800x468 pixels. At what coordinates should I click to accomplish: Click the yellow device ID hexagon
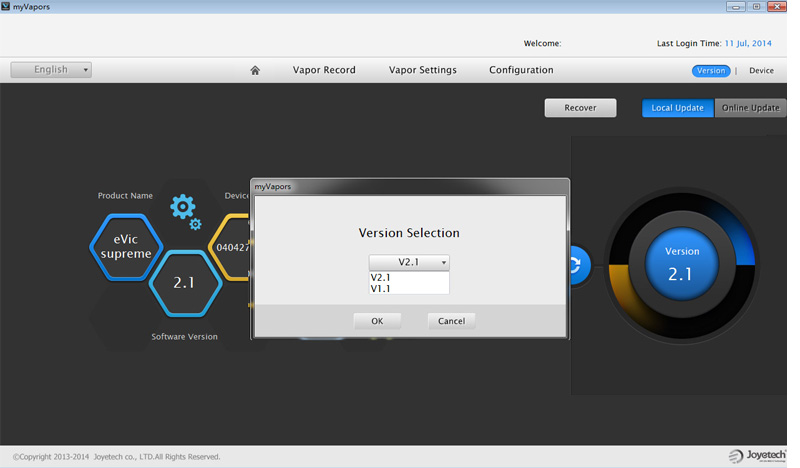pyautogui.click(x=230, y=247)
